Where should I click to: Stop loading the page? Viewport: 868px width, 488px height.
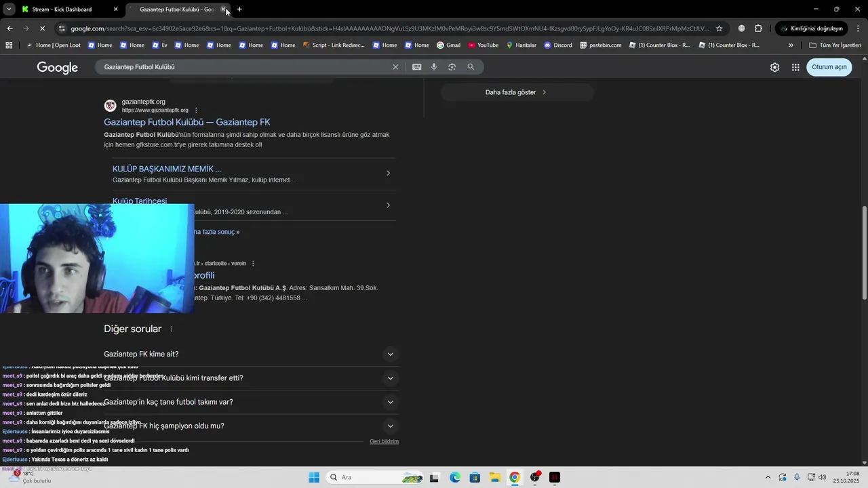pyautogui.click(x=42, y=28)
